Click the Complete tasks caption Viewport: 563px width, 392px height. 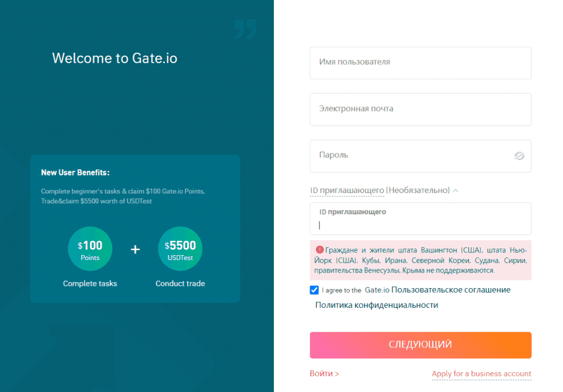(x=90, y=284)
